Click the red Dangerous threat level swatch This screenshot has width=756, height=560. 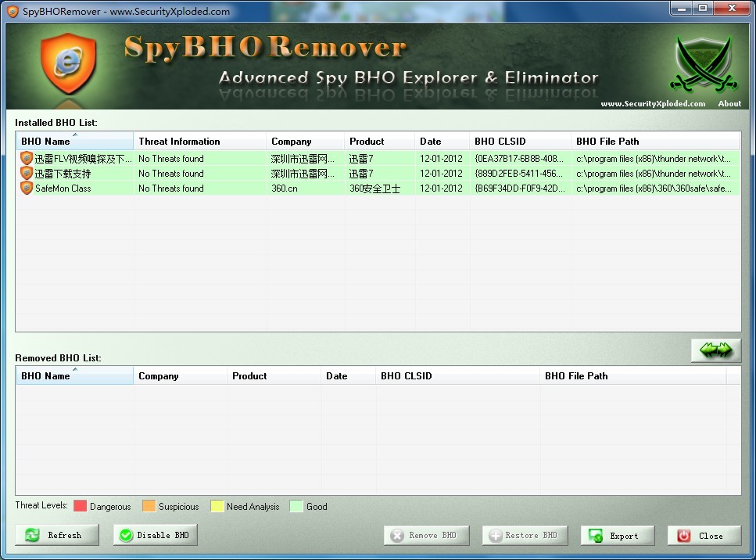(81, 507)
